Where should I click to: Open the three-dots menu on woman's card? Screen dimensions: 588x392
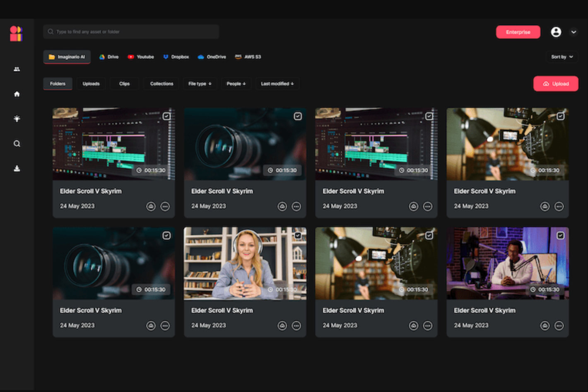point(296,326)
